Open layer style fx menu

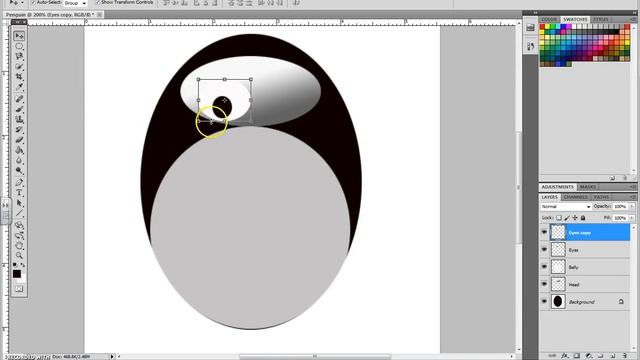[564, 356]
